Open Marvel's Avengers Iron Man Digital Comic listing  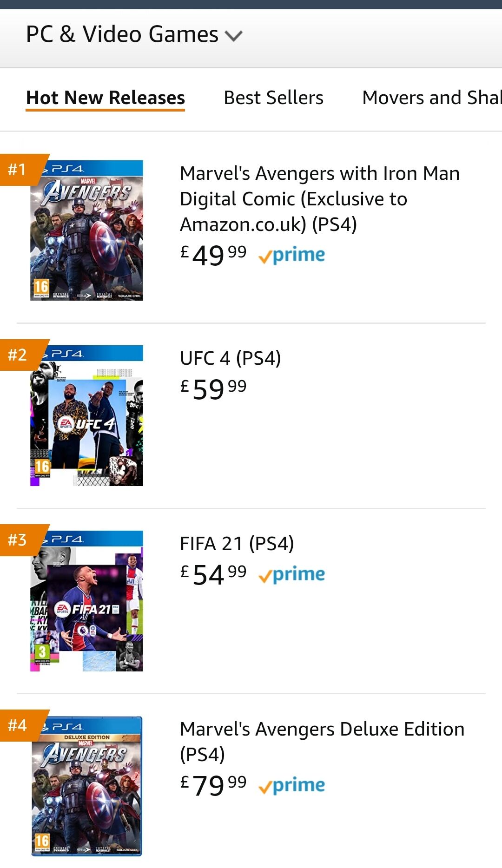pos(319,199)
